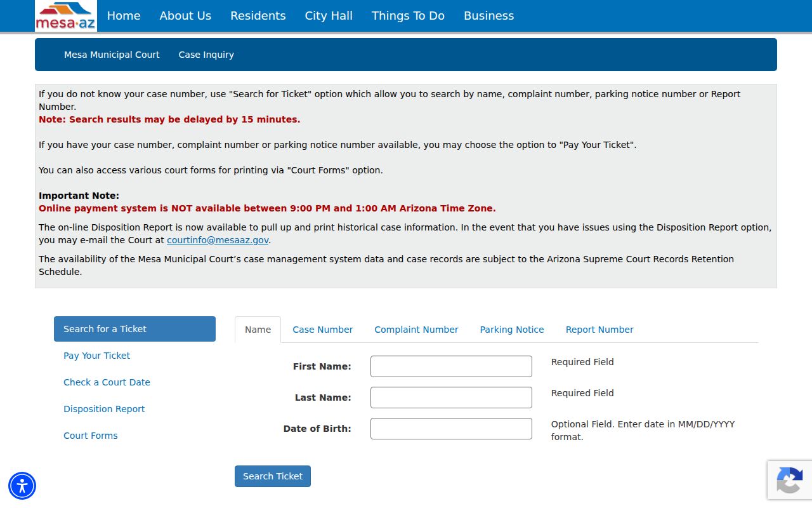Focus the Date of Birth field
The height and width of the screenshot is (508, 812).
[451, 429]
